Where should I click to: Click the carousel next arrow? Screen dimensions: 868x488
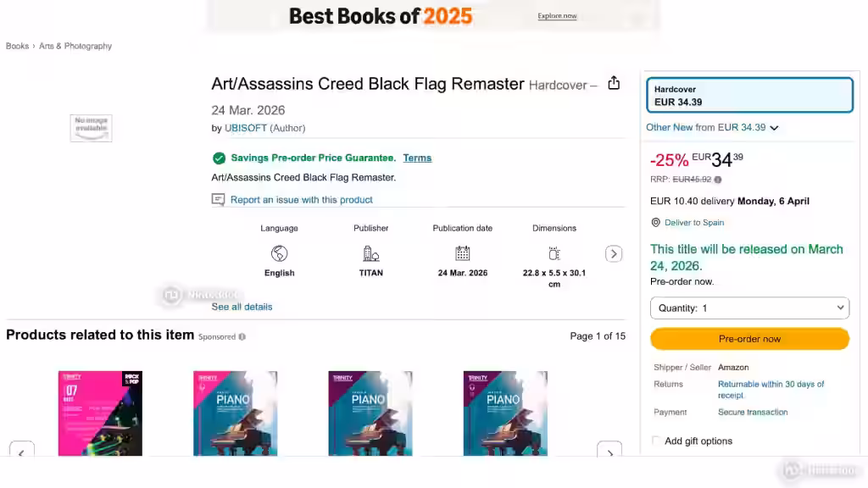click(609, 454)
